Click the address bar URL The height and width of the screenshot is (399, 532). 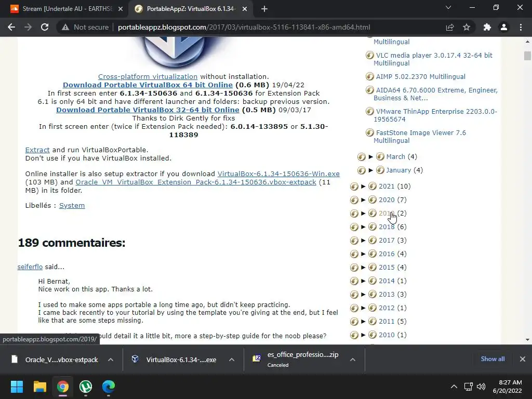[x=244, y=27]
